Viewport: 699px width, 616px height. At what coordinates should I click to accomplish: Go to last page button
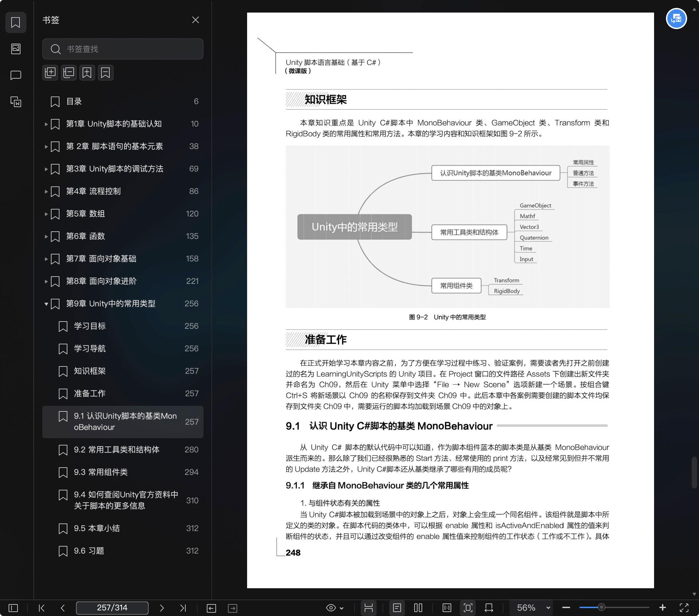click(x=183, y=608)
